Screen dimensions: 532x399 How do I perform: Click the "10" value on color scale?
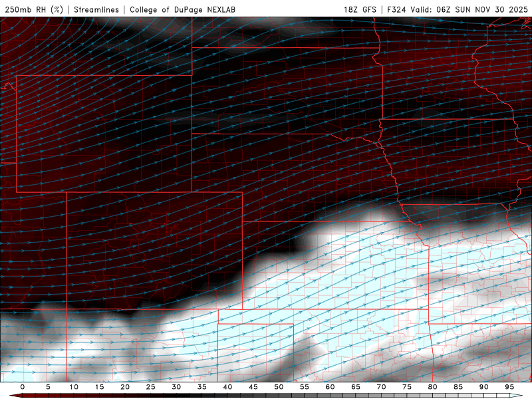[x=74, y=387]
